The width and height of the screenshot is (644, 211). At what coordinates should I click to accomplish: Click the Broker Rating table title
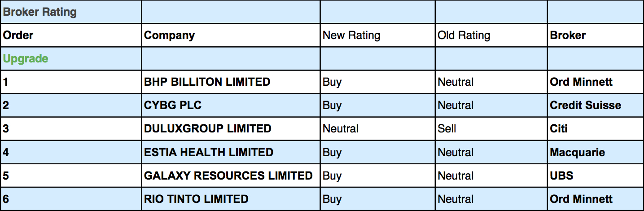40,12
